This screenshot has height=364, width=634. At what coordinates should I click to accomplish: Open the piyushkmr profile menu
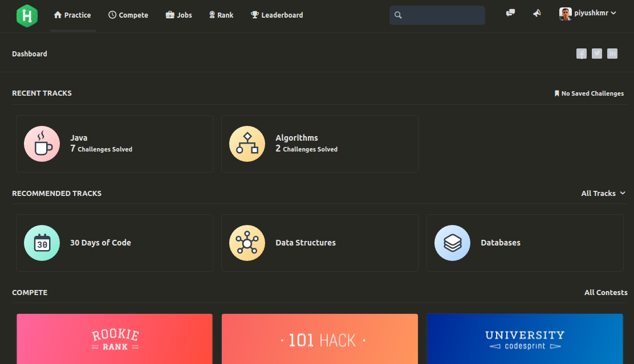tap(587, 13)
